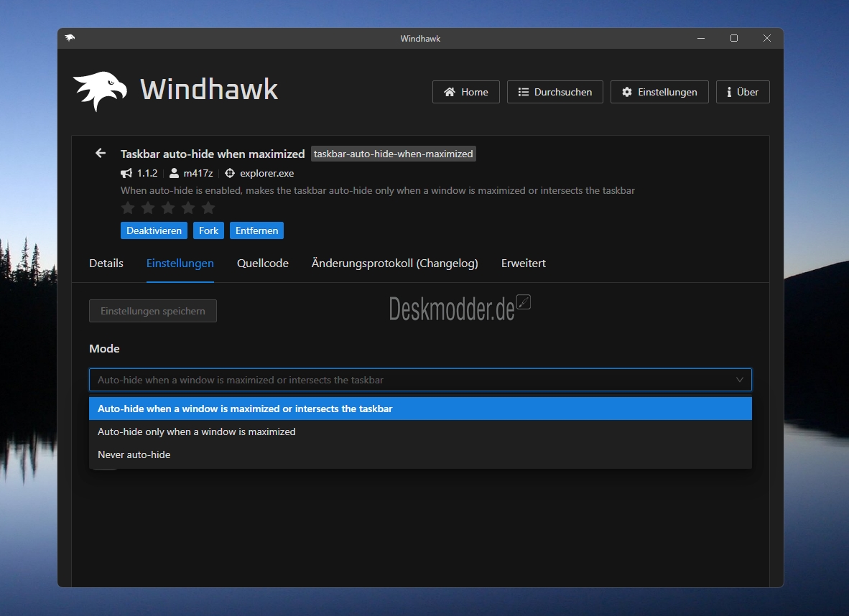Click Entfernen to remove the mod
The width and height of the screenshot is (849, 616).
[x=256, y=230]
